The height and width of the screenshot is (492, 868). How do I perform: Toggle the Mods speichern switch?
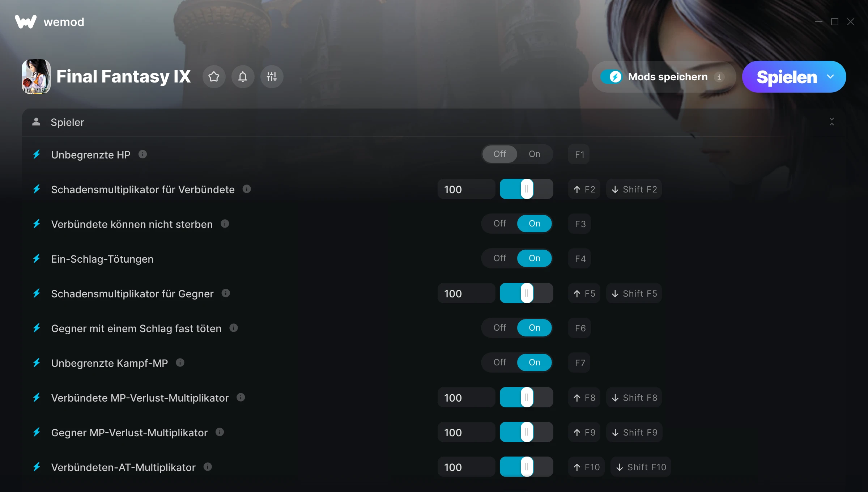tap(611, 77)
